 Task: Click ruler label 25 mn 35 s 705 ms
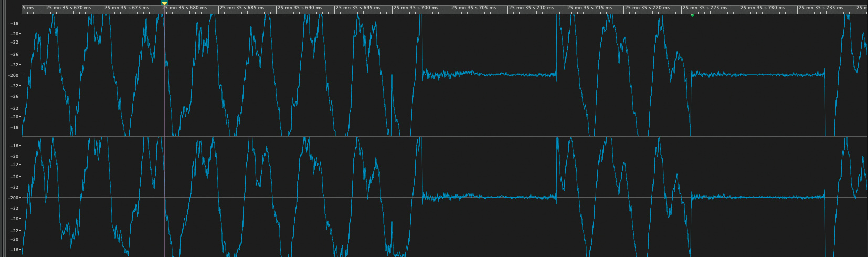coord(474,8)
